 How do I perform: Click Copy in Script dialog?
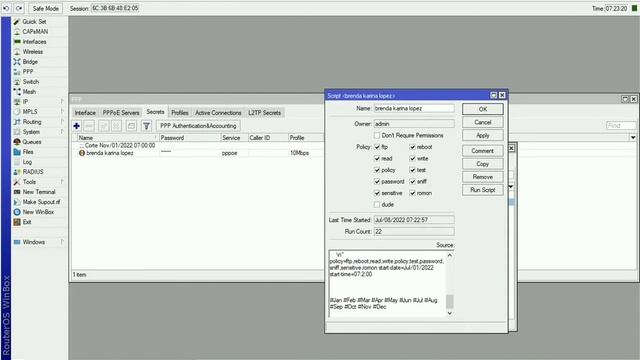click(x=483, y=164)
